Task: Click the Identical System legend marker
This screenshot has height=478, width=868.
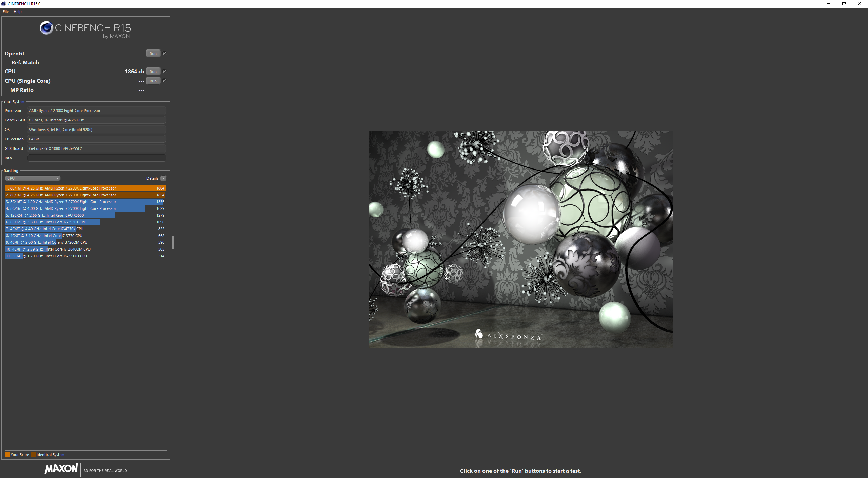Action: click(x=33, y=455)
